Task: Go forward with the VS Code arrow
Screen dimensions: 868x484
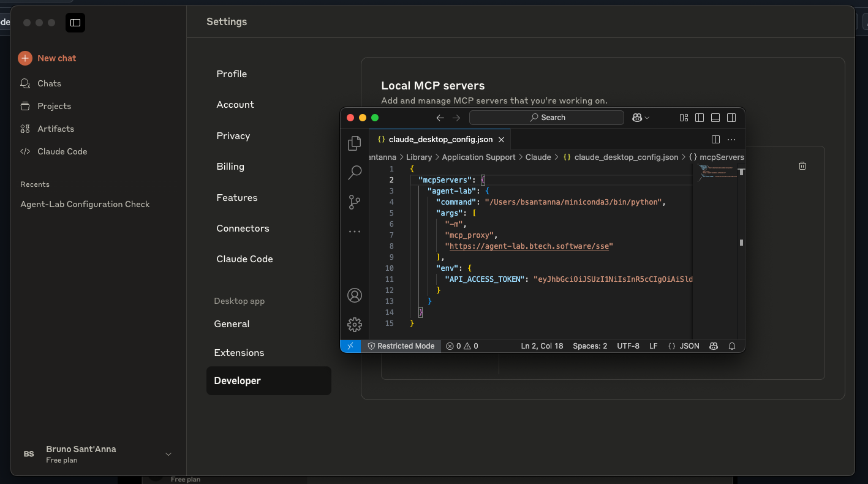Action: [456, 118]
